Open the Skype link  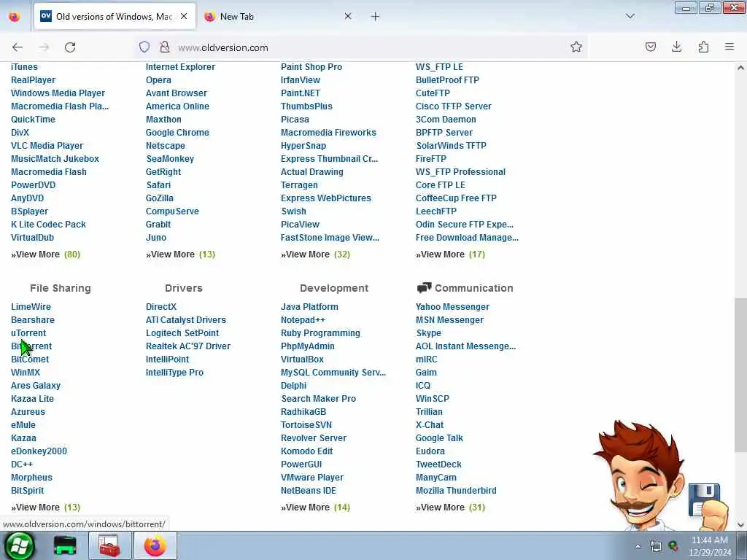click(x=428, y=332)
